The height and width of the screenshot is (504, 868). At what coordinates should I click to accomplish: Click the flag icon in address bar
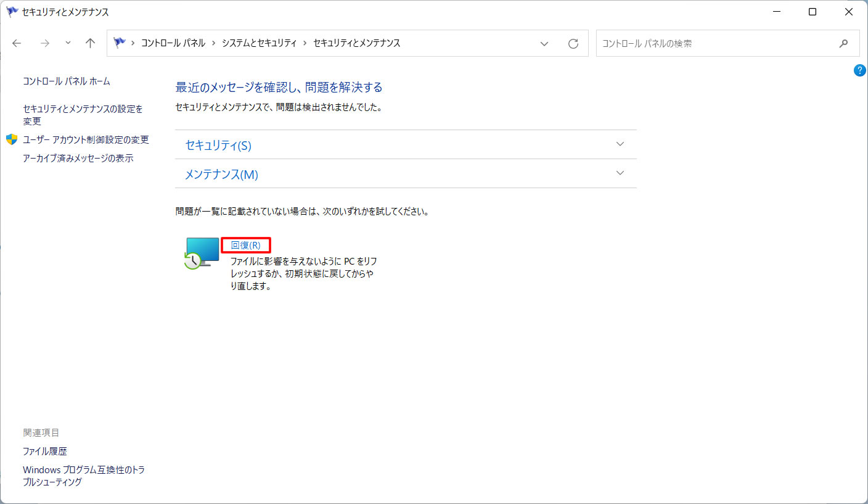point(120,43)
